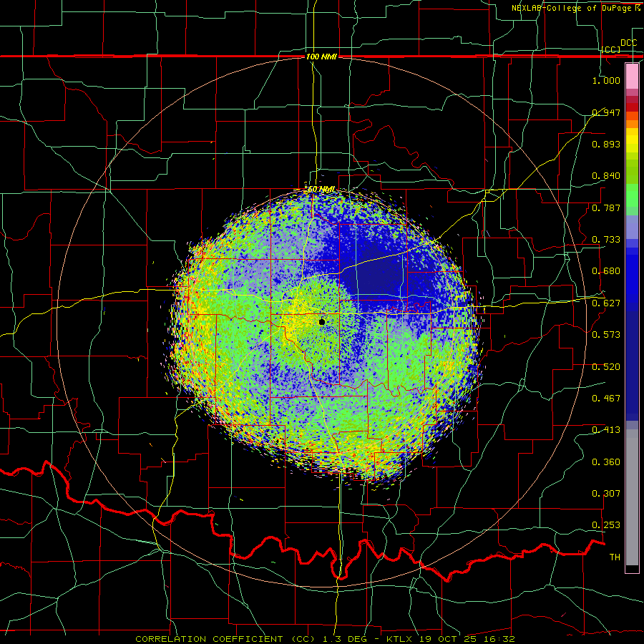Click the 0.307 scale value
The image size is (644, 644).
pos(606,494)
